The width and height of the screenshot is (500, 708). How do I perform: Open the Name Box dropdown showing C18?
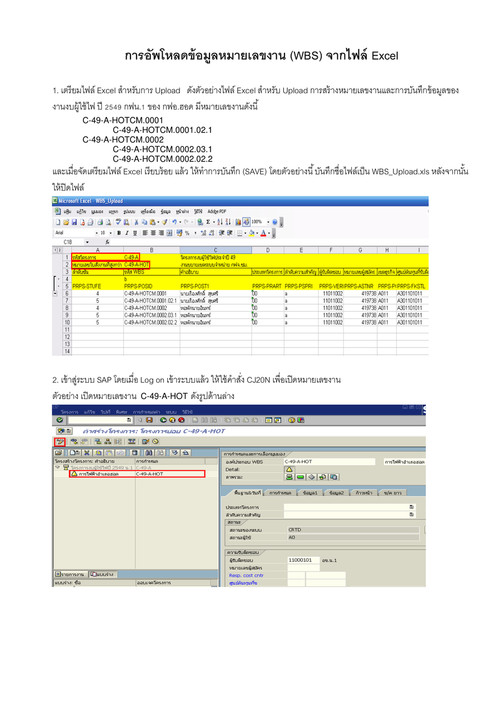[x=87, y=242]
